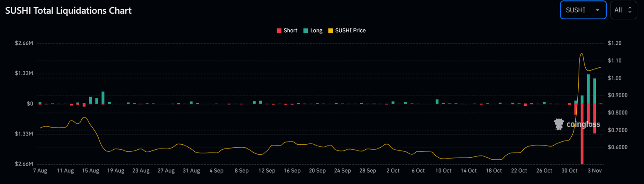Image resolution: width=644 pixels, height=184 pixels.
Task: Click the 3 Nov date axis label
Action: [595, 171]
